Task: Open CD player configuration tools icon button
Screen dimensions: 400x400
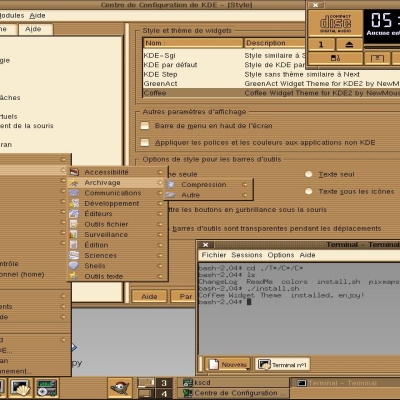Action: coord(335,58)
